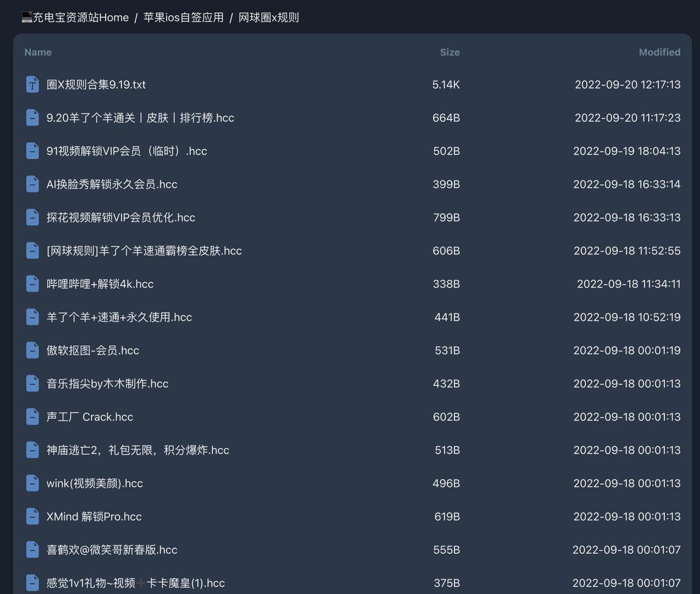
Task: Click file icon beside 声工厂 Crack.hcc
Action: (x=33, y=417)
